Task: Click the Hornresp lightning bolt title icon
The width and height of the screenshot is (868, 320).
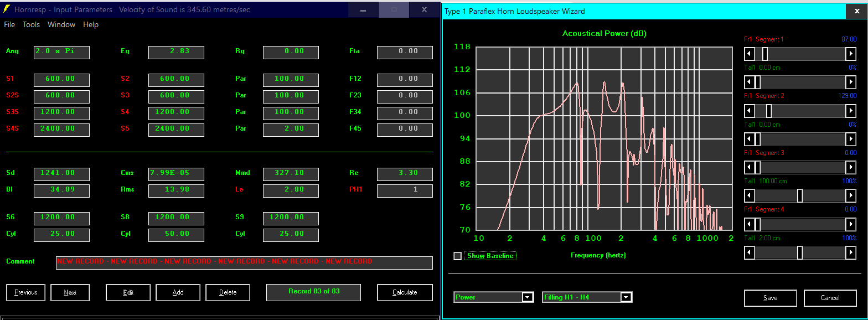Action: coord(6,9)
